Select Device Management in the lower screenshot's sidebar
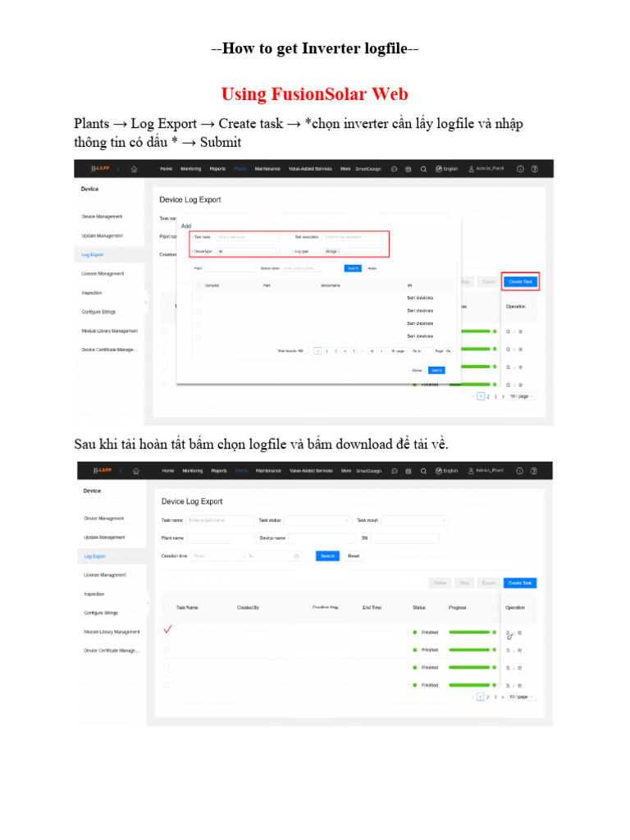Screen dimensions: 630x840 [104, 518]
